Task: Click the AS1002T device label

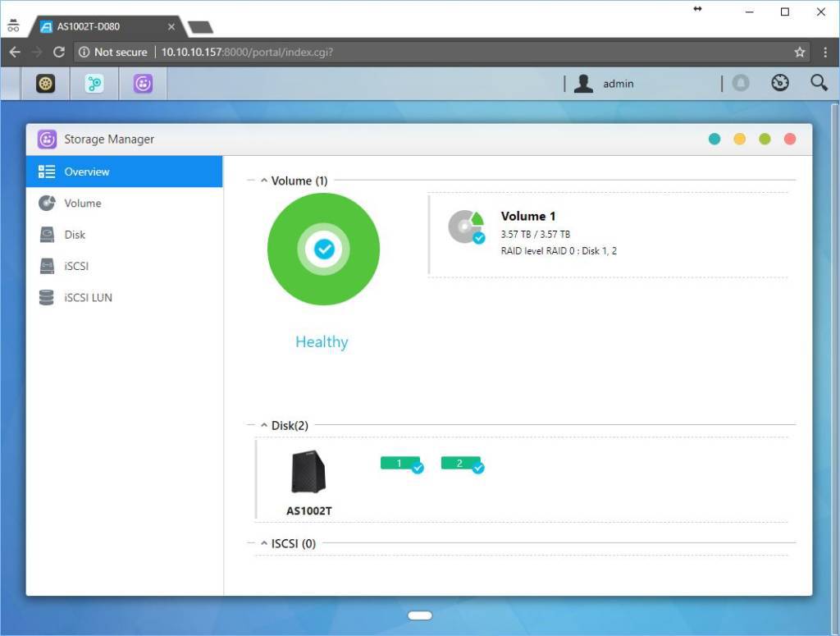Action: click(x=309, y=510)
